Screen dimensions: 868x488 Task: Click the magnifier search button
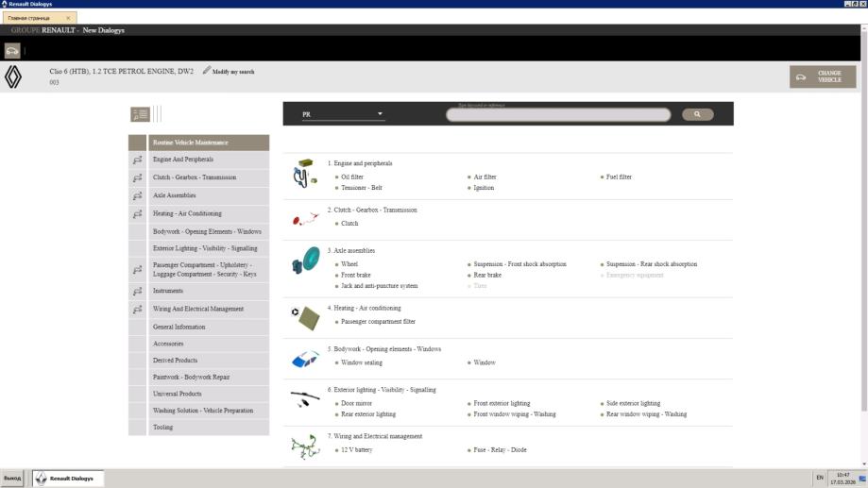tap(697, 114)
